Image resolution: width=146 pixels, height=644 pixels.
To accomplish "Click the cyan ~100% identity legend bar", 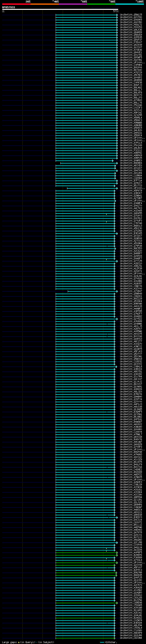I will [x=130, y=4].
